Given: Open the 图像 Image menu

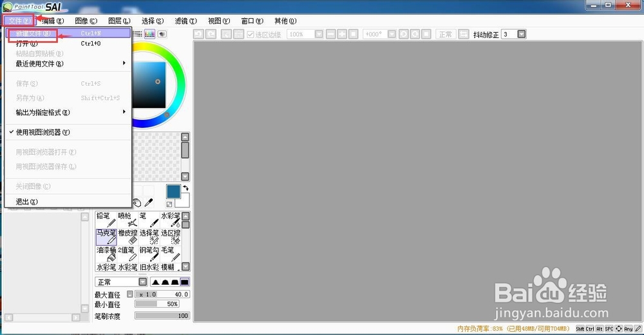Looking at the screenshot, I should 86,21.
